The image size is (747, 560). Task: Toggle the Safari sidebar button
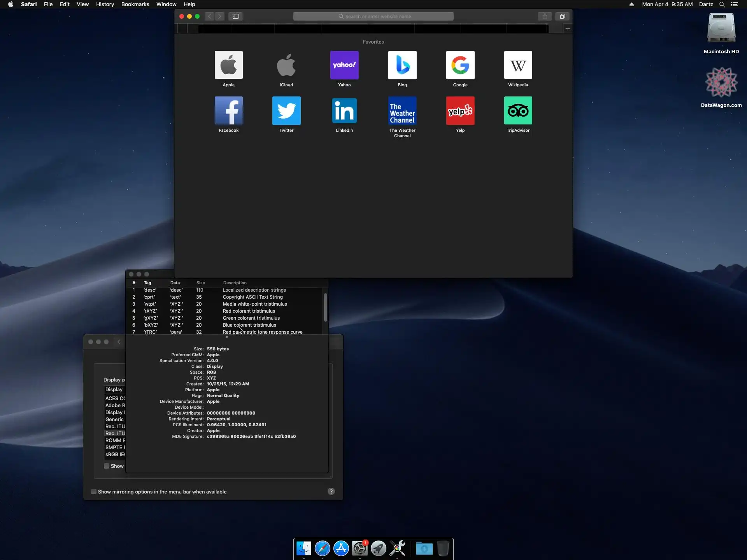pos(235,16)
